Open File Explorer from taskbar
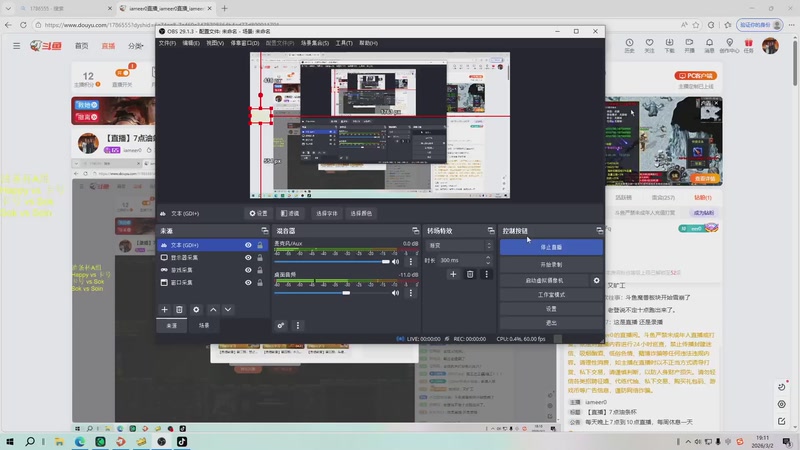Image resolution: width=800 pixels, height=450 pixels. 59,441
